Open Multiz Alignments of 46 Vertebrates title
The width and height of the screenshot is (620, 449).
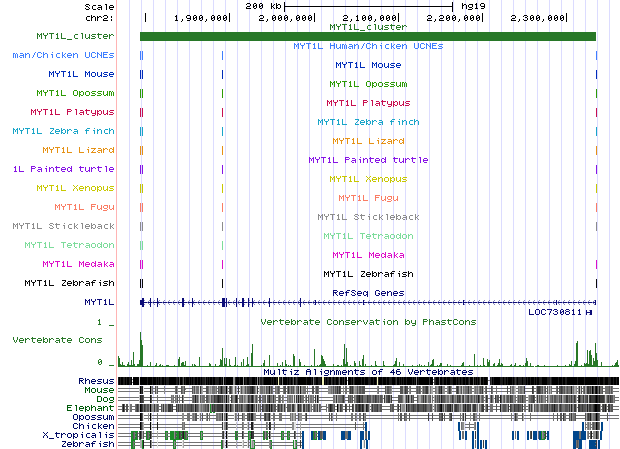(367, 371)
